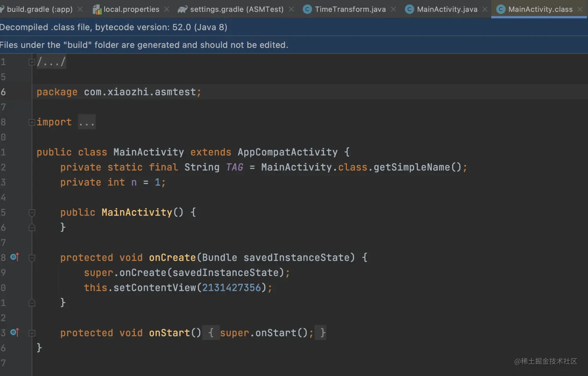Expand the folded onStart method

point(32,333)
